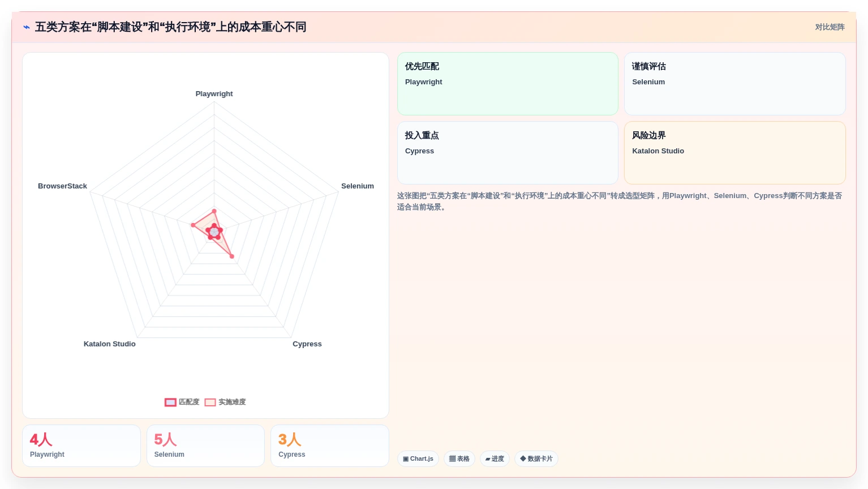Select the Chart.js tag chip
868x489 pixels.
[x=418, y=458]
